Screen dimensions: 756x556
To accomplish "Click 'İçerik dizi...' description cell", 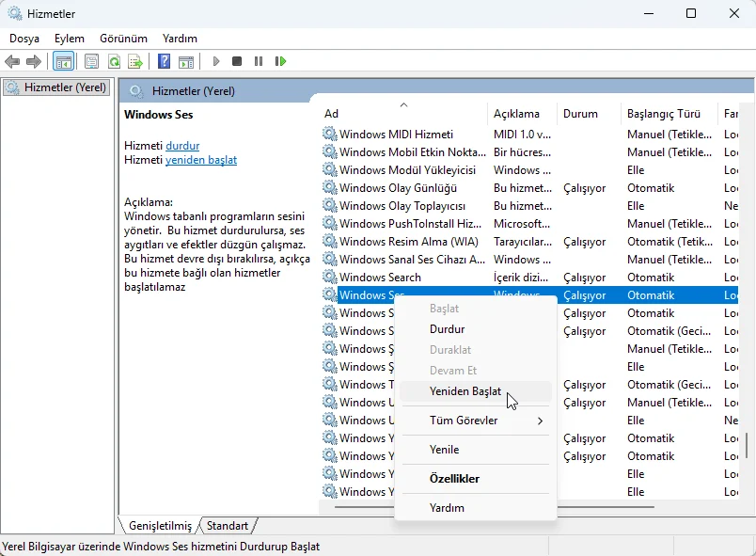I will pyautogui.click(x=521, y=278).
